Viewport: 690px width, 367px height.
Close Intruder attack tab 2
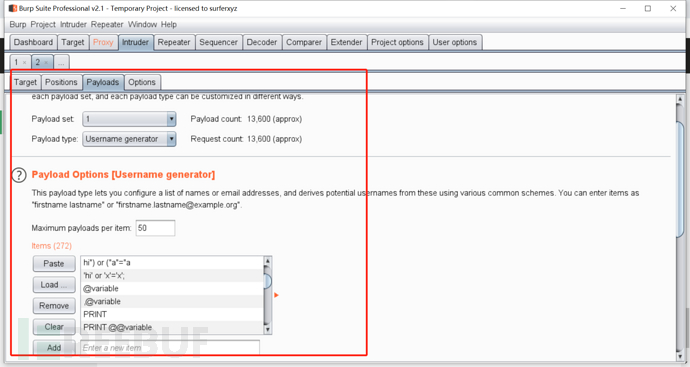pos(46,62)
